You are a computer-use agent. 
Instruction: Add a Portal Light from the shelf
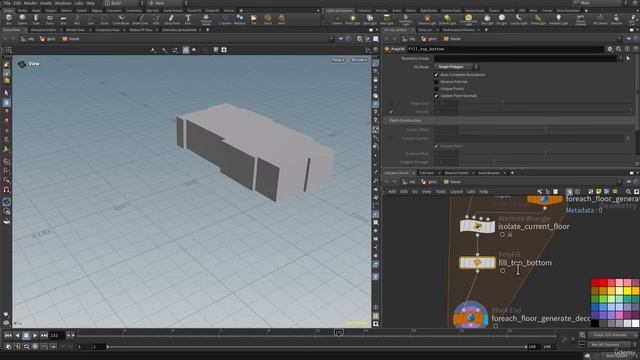(538, 19)
